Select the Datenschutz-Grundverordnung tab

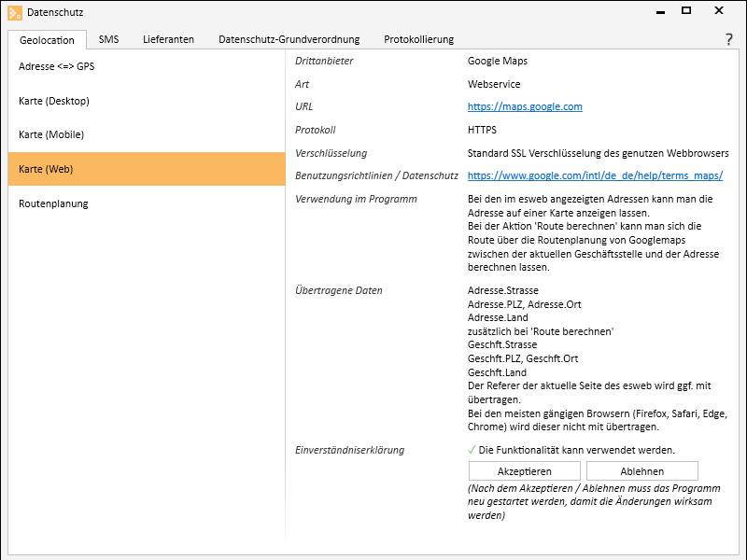coord(289,39)
